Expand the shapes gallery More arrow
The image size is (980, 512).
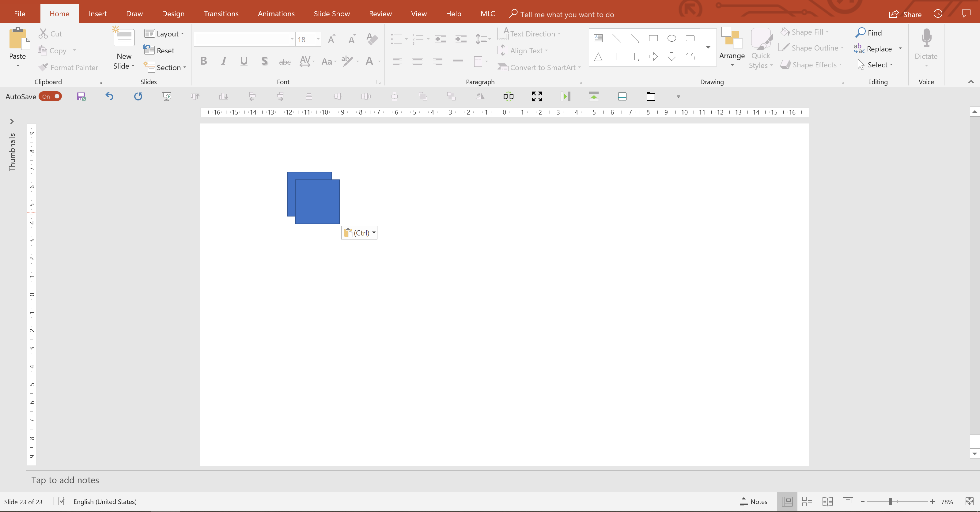[708, 47]
